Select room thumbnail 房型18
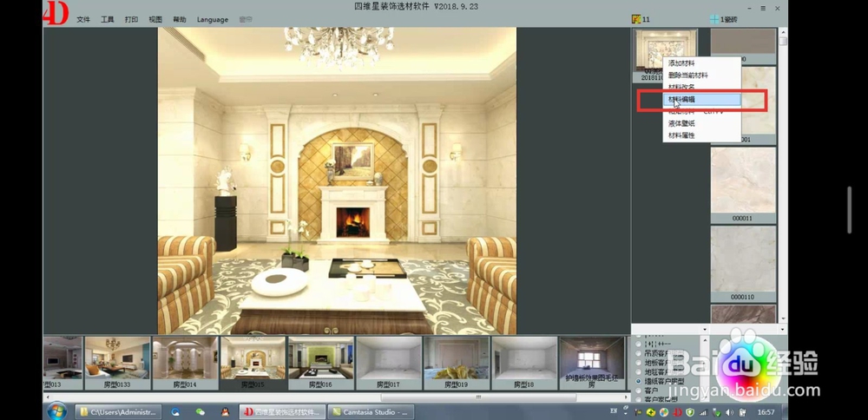868x420 pixels. (524, 363)
